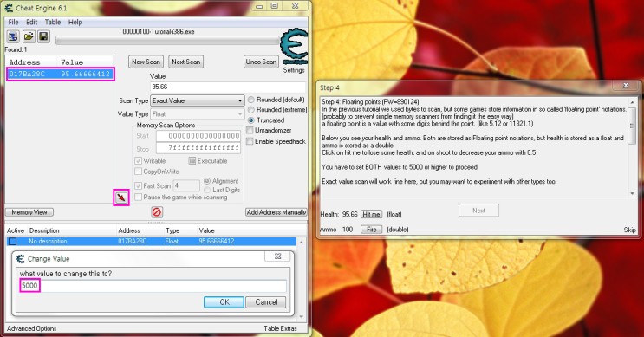Click the Undo Scan button
The image size is (644, 337).
click(261, 62)
